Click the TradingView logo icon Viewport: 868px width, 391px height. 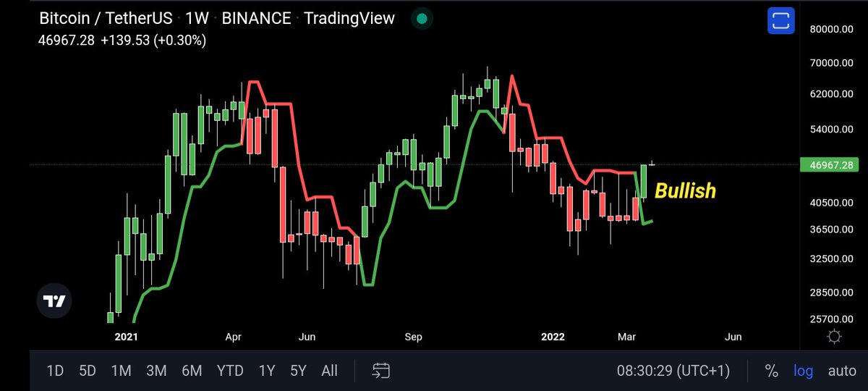55,302
